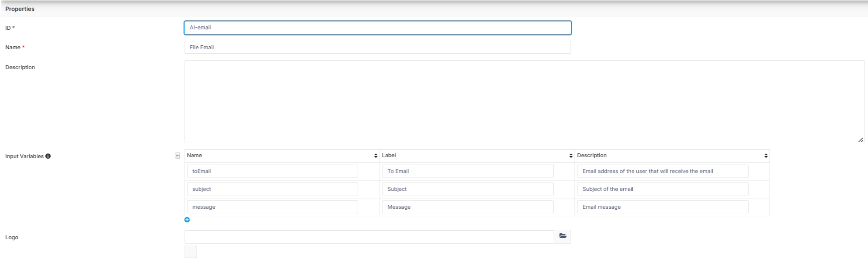Edit the "Email address of the user" description cell
The image size is (868, 270).
point(663,171)
